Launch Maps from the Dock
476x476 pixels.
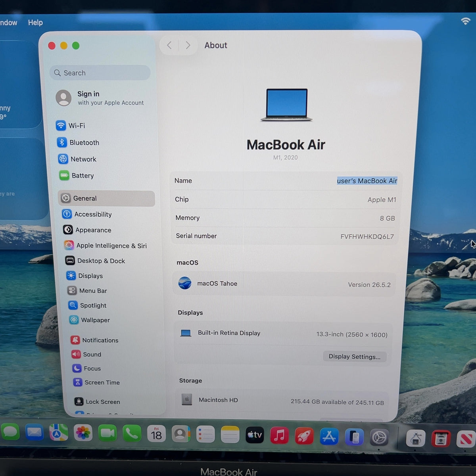[x=59, y=433]
